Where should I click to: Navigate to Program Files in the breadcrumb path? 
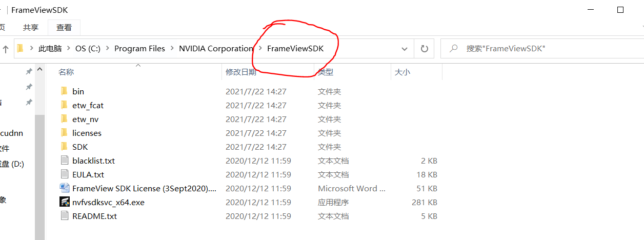click(140, 49)
